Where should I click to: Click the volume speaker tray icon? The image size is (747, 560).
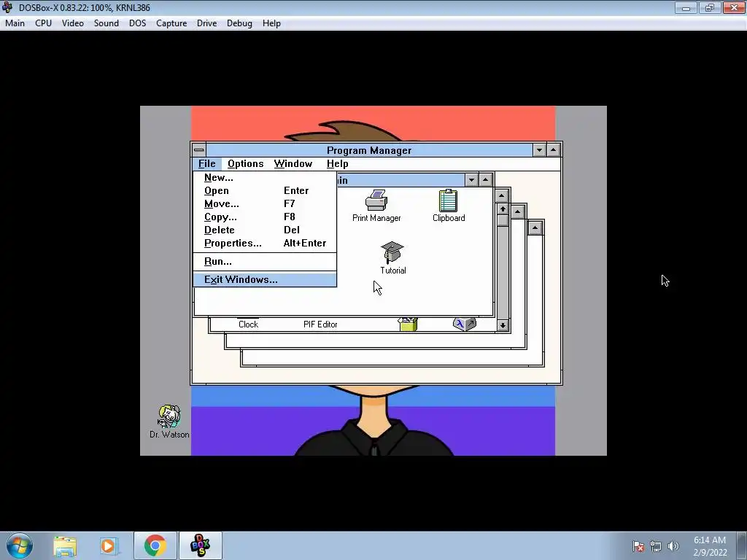(673, 546)
